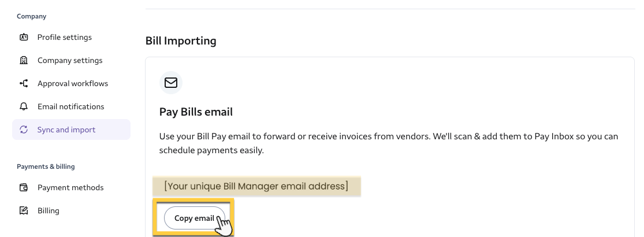Select the Sync and import label
The width and height of the screenshot is (644, 237).
[x=66, y=130]
